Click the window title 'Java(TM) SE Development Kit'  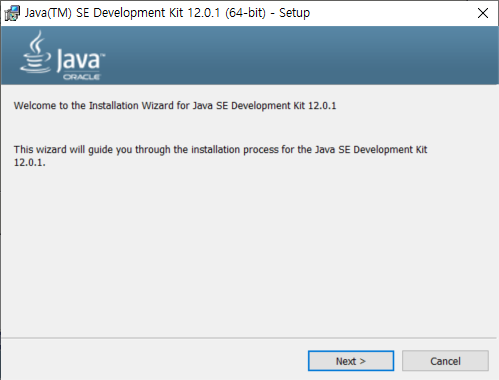[x=104, y=13]
